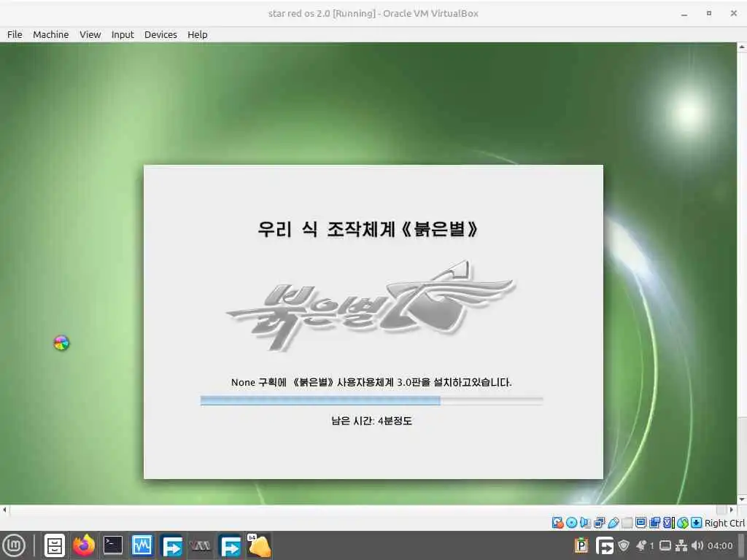Click the recording status icon
Screen dimensions: 747x560
point(654,523)
